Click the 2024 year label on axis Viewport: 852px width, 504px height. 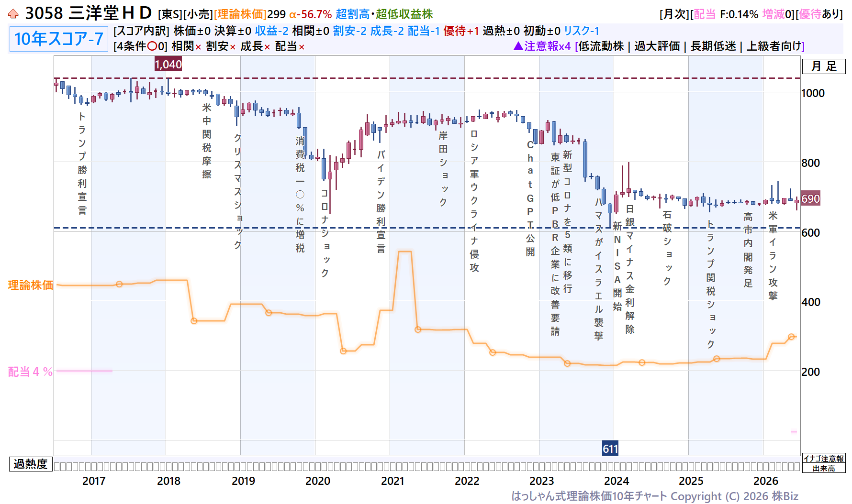pyautogui.click(x=617, y=481)
